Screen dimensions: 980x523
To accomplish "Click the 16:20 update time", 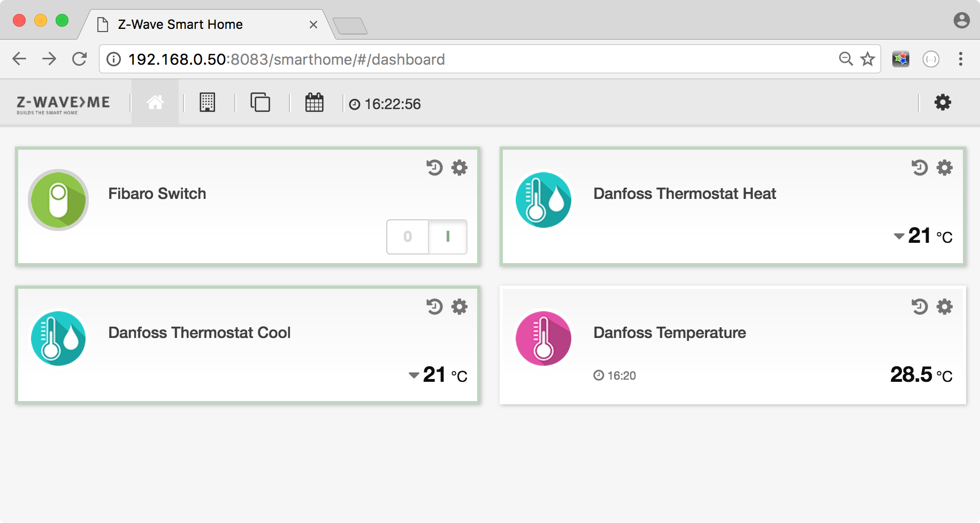I will click(615, 375).
